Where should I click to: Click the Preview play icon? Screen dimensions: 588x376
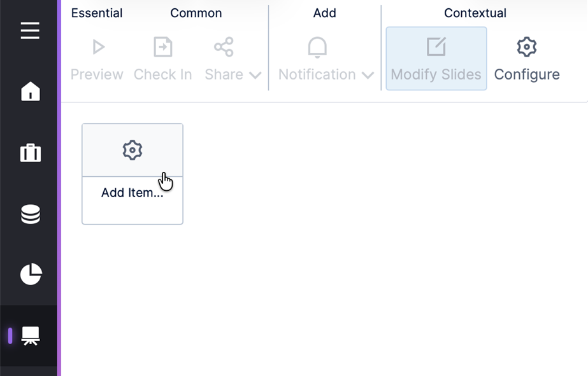click(97, 46)
